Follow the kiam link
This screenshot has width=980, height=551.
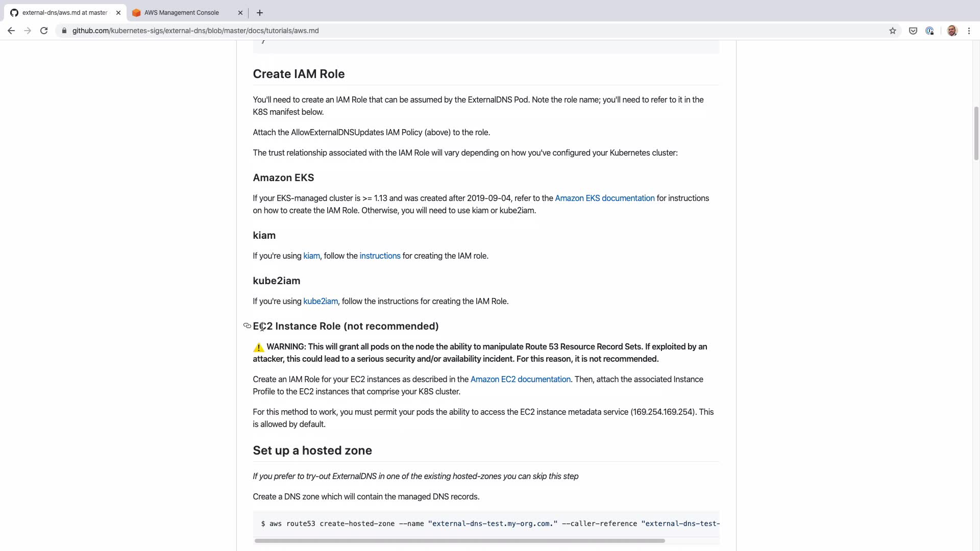tap(311, 256)
